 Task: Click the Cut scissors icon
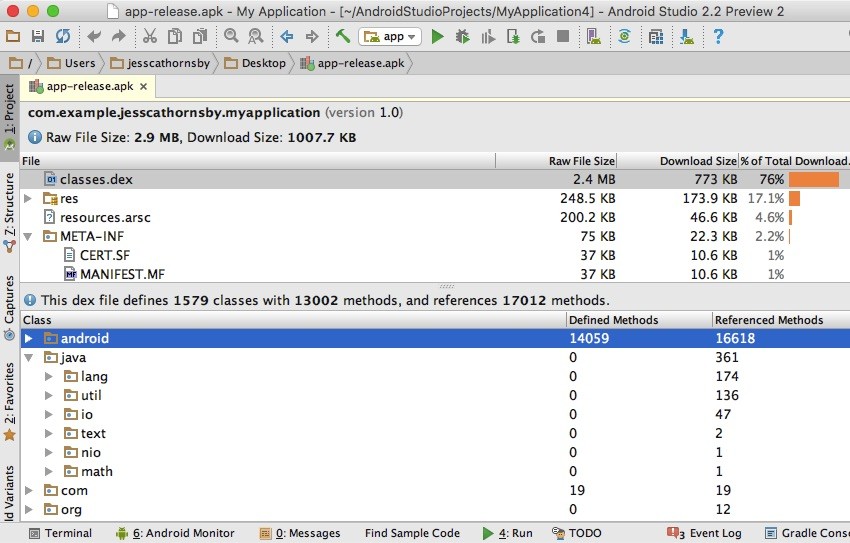tap(150, 36)
